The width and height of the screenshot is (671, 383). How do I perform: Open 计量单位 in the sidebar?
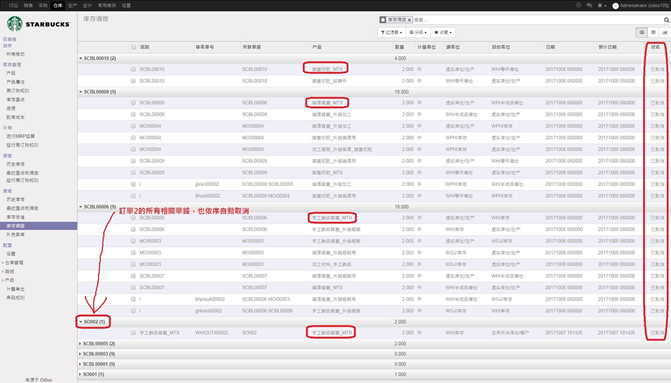pyautogui.click(x=15, y=289)
